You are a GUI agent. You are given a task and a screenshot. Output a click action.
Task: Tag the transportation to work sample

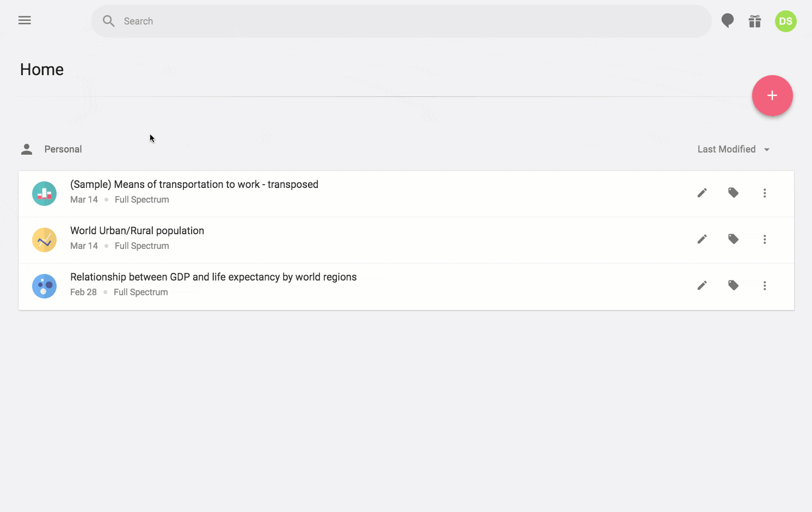pyautogui.click(x=733, y=193)
